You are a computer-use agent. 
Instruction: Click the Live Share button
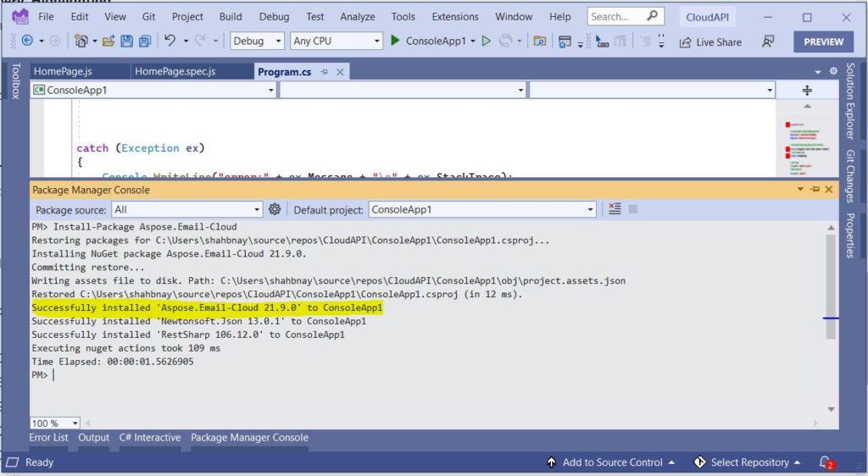click(710, 42)
